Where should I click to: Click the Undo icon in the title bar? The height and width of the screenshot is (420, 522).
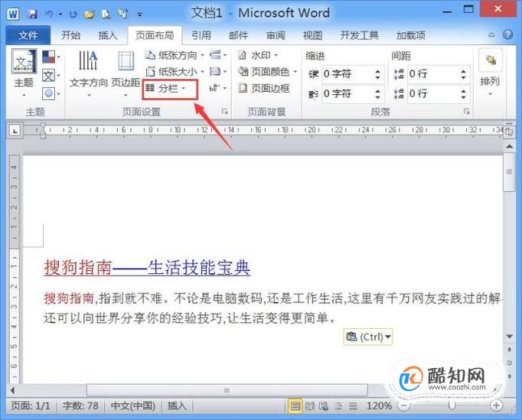(49, 14)
